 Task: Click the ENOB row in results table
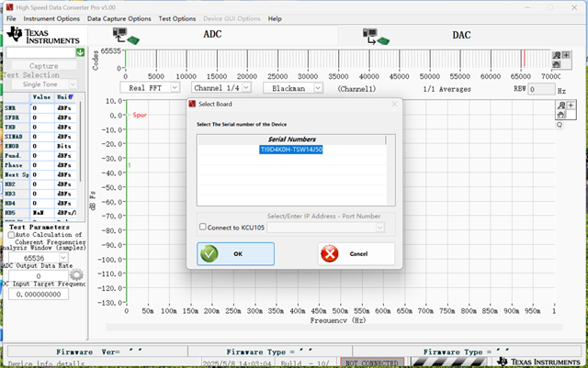(x=40, y=146)
